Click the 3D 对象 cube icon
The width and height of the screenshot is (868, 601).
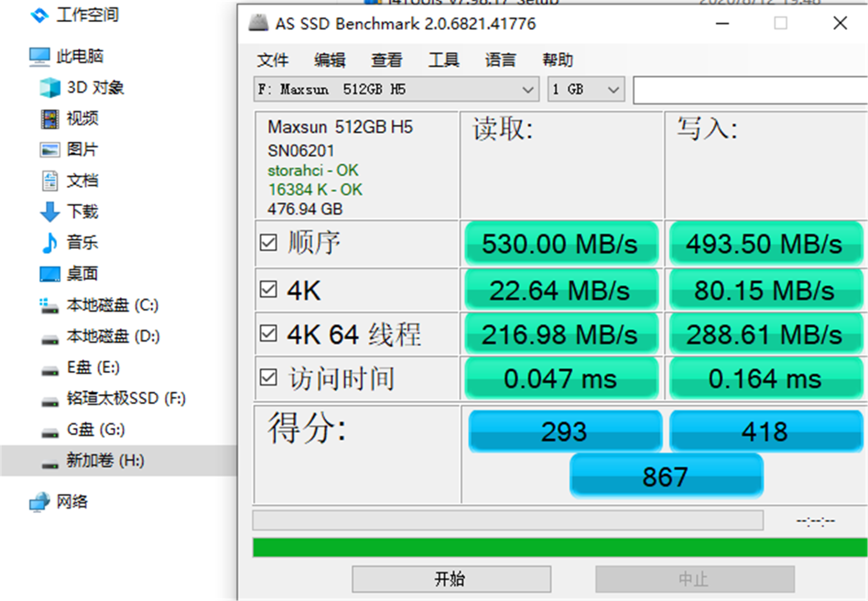pos(50,88)
